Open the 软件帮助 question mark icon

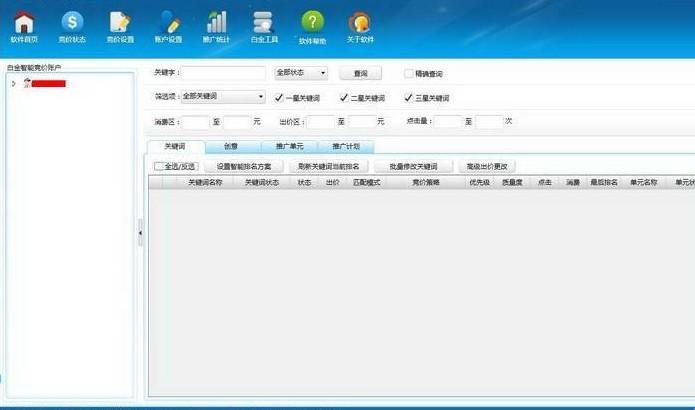pos(312,26)
